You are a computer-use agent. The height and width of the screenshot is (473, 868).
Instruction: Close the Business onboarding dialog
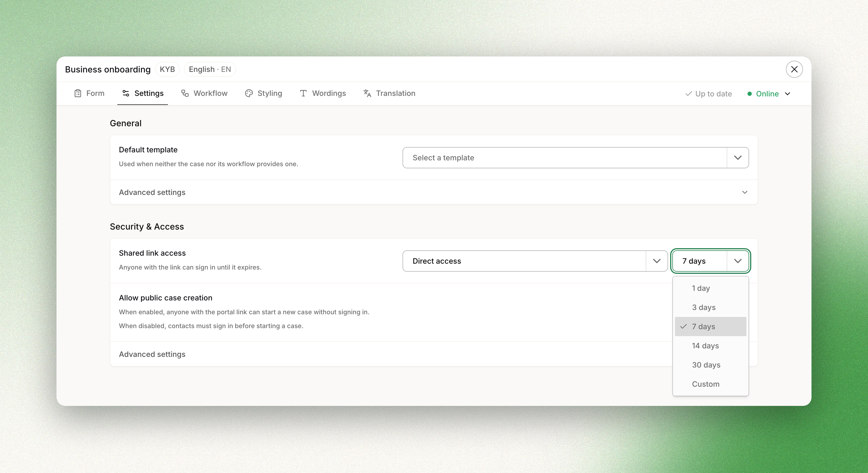click(x=794, y=69)
